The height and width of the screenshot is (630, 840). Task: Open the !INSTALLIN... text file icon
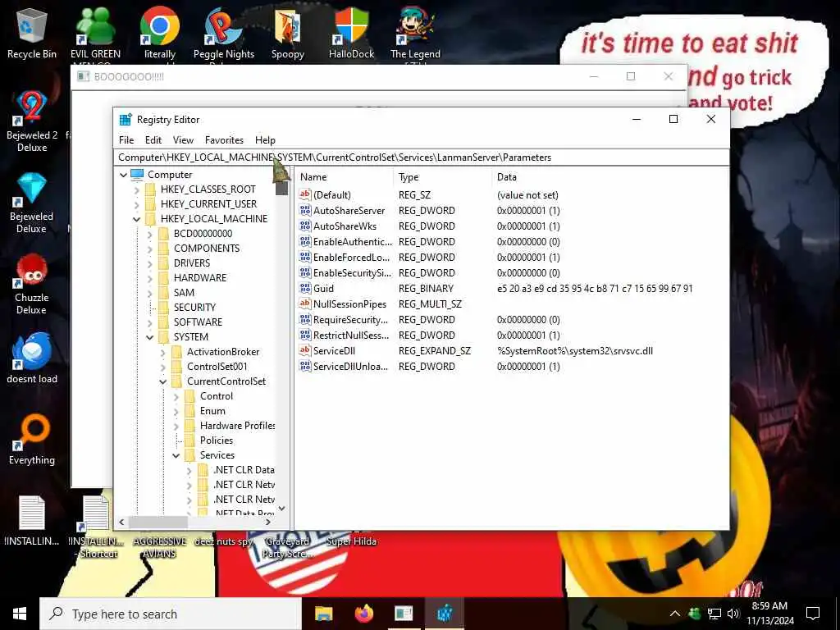(32, 520)
